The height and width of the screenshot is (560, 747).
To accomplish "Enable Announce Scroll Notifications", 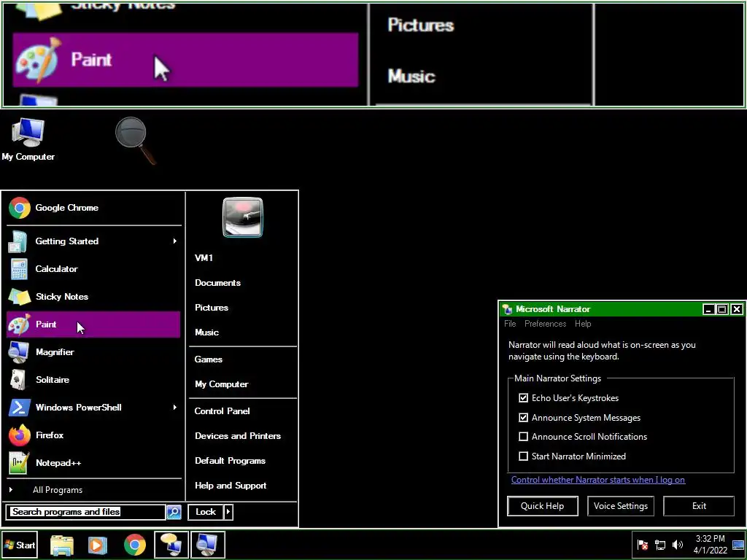I will tap(524, 437).
